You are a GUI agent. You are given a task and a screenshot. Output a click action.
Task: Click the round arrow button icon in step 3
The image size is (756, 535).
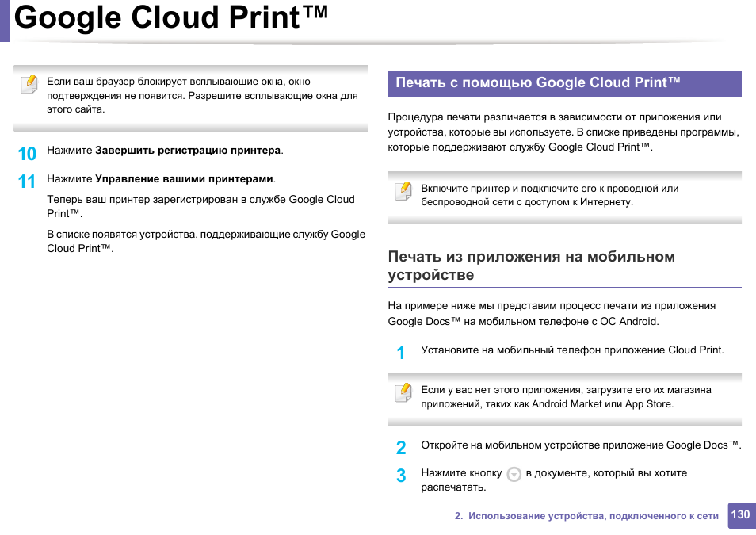click(x=514, y=474)
